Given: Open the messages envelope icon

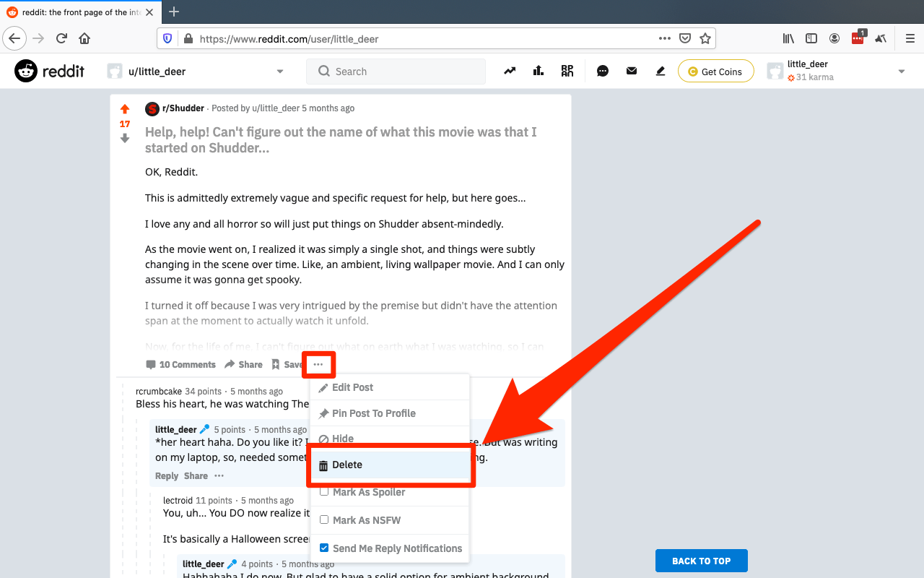Looking at the screenshot, I should tap(632, 71).
